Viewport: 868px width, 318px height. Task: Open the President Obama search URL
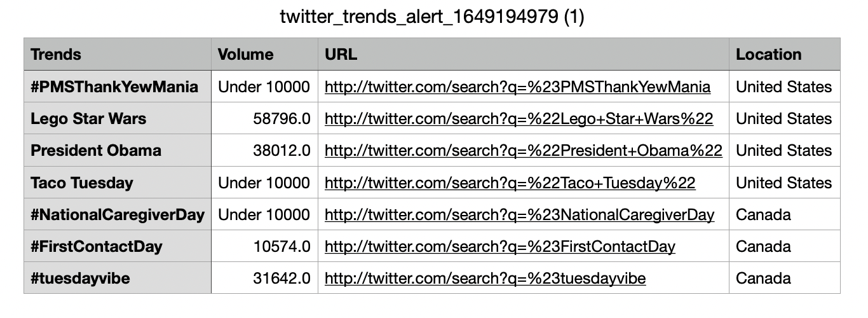pyautogui.click(x=524, y=150)
